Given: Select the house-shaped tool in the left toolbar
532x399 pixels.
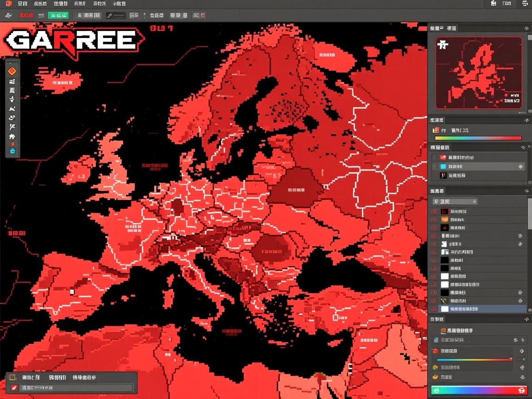Looking at the screenshot, I should (12, 137).
